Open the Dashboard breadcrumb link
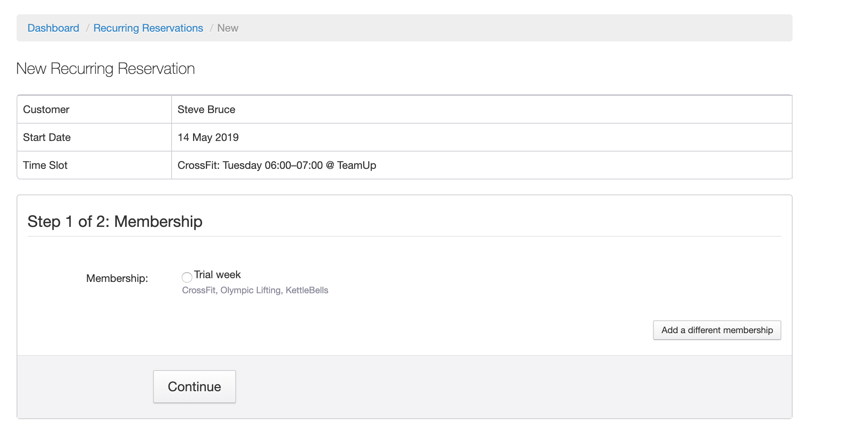This screenshot has width=868, height=444. point(53,28)
